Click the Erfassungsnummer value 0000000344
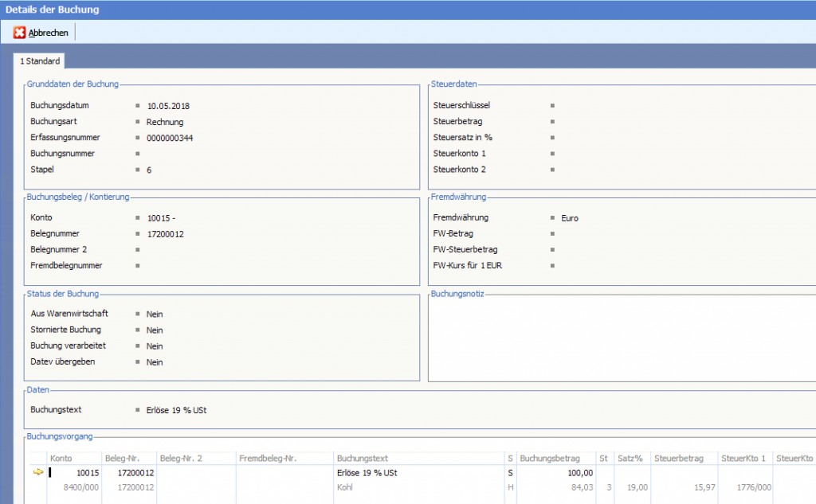 click(x=170, y=138)
